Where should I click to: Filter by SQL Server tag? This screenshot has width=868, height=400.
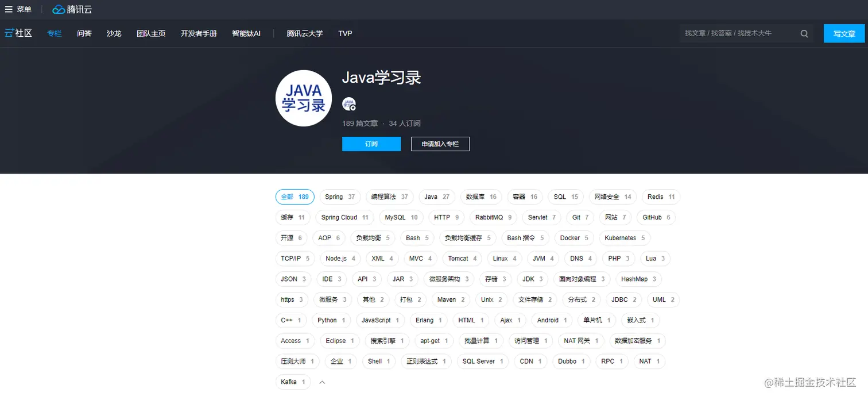click(x=483, y=361)
